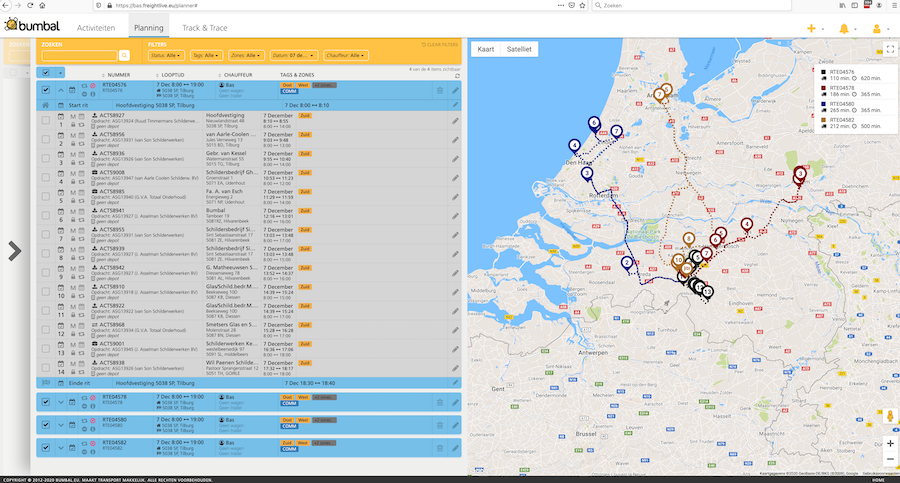Edit activity ACT58956 with pencil icon
The height and width of the screenshot is (483, 900).
pos(455,140)
